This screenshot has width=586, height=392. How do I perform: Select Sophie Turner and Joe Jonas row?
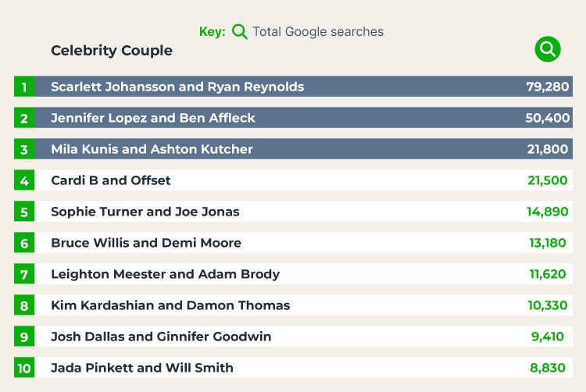[x=293, y=212]
